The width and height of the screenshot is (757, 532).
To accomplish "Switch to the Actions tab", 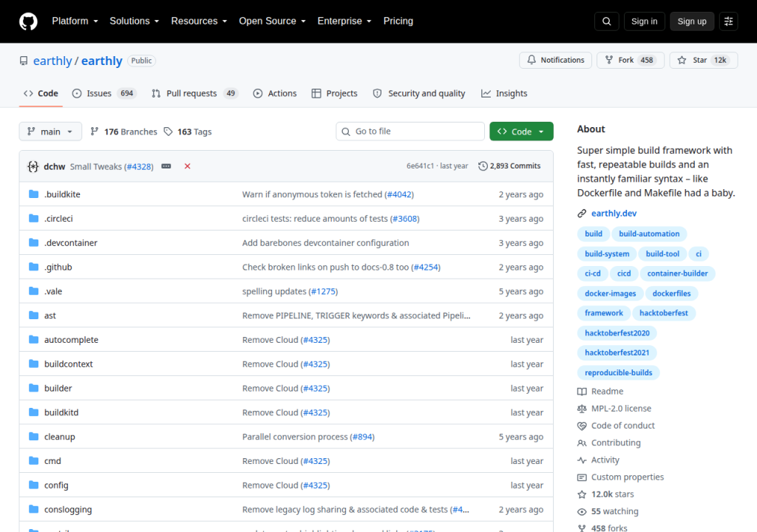I will point(275,94).
